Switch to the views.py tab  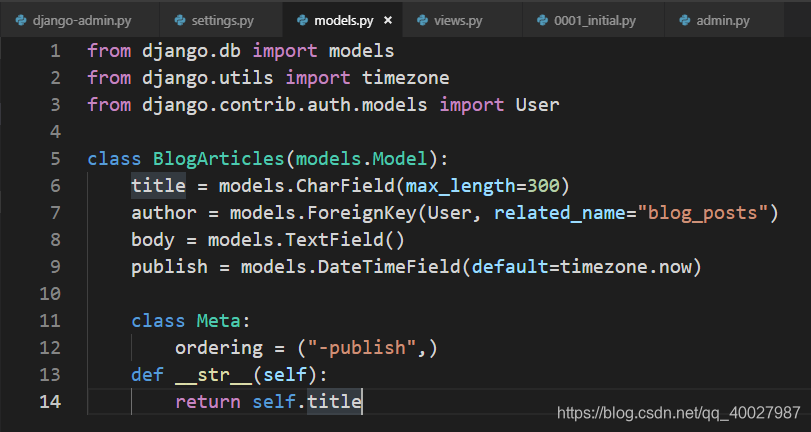click(x=462, y=21)
